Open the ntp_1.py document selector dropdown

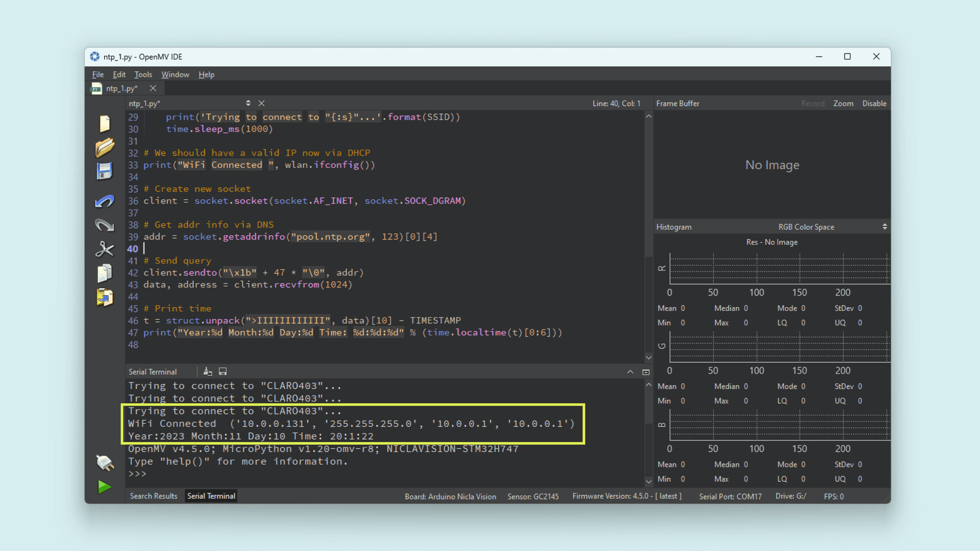(x=248, y=103)
